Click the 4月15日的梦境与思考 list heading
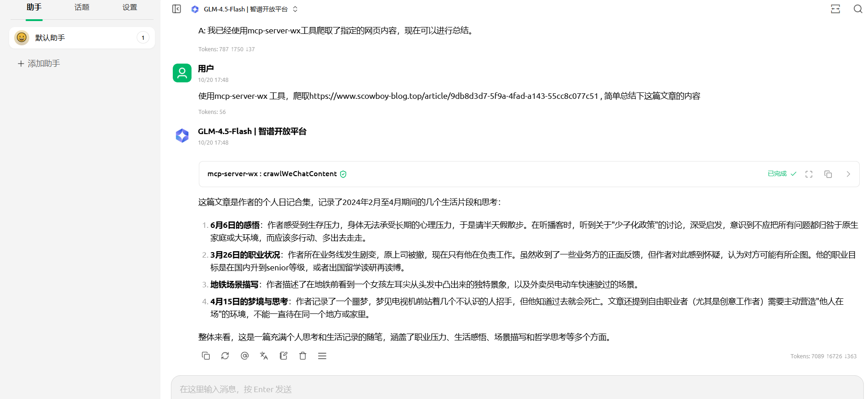 [249, 302]
